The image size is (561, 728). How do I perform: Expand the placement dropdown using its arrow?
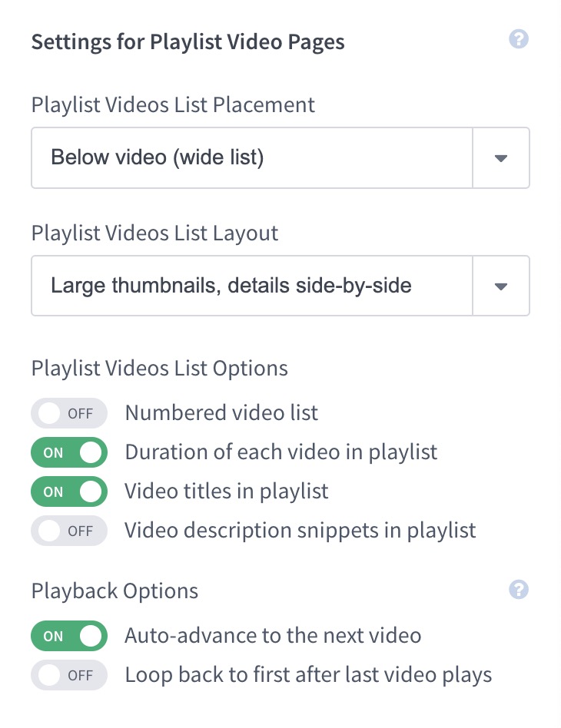coord(501,157)
